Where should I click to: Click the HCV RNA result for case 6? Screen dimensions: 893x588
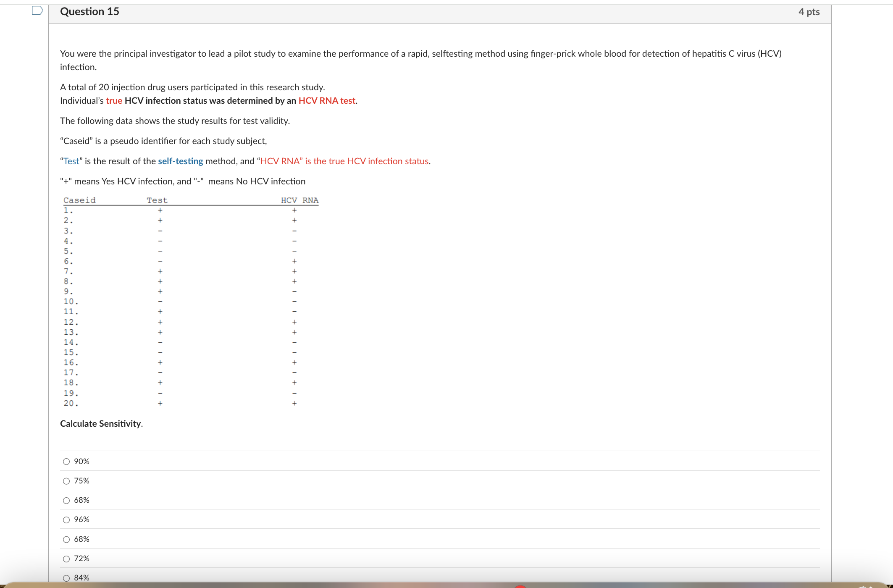click(x=294, y=261)
